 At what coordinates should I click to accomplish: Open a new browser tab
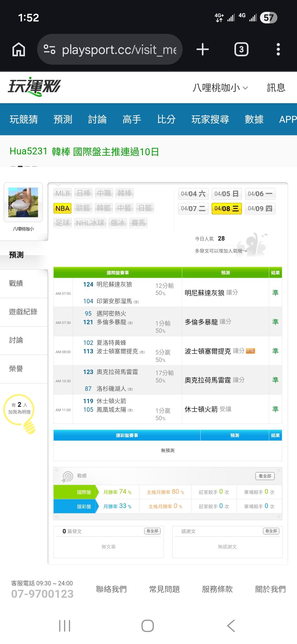click(x=203, y=50)
